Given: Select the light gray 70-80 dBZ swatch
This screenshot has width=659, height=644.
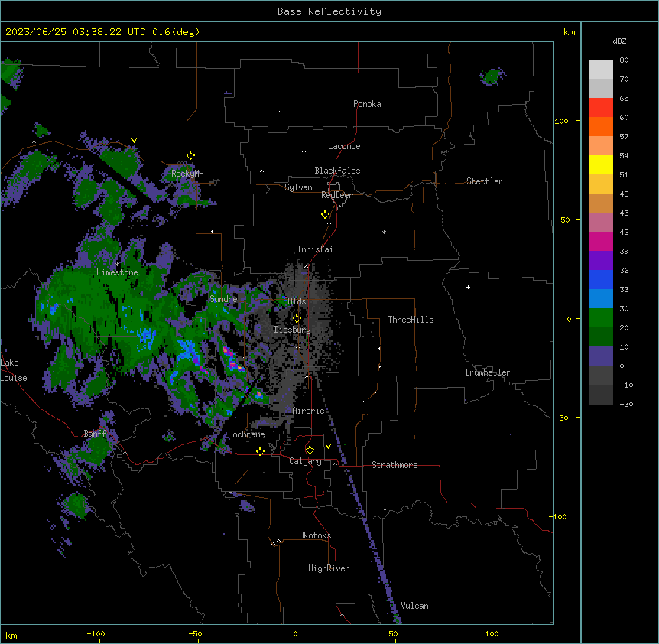Looking at the screenshot, I should (x=601, y=70).
